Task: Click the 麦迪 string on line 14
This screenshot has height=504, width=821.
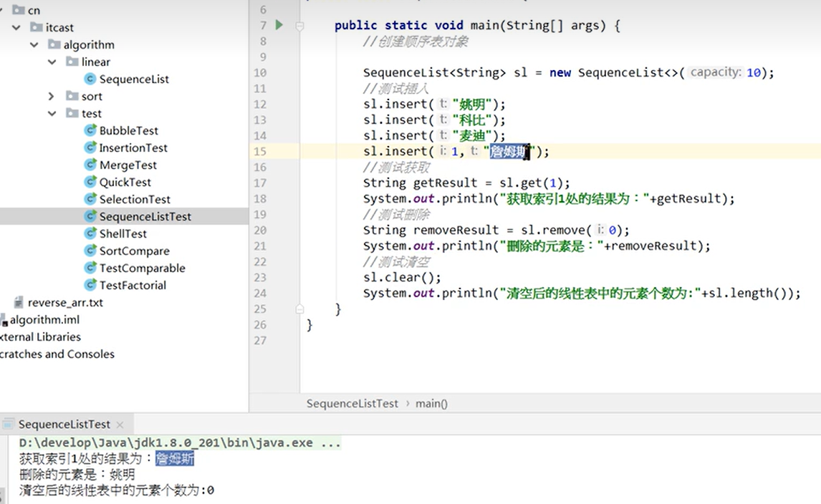Action: [x=472, y=135]
